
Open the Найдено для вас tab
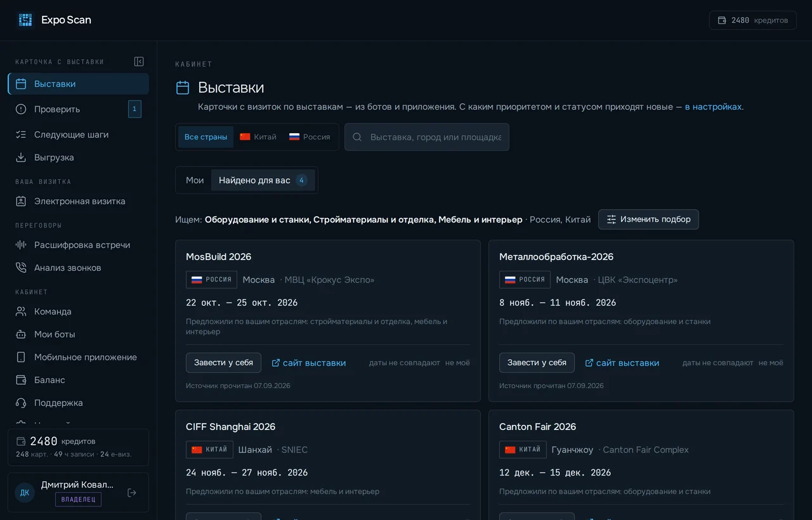263,180
